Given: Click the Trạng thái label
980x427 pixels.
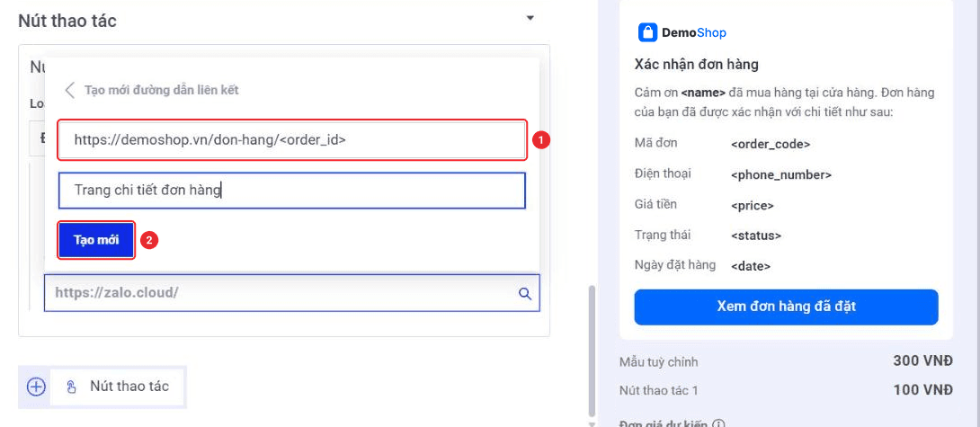Looking at the screenshot, I should (663, 235).
